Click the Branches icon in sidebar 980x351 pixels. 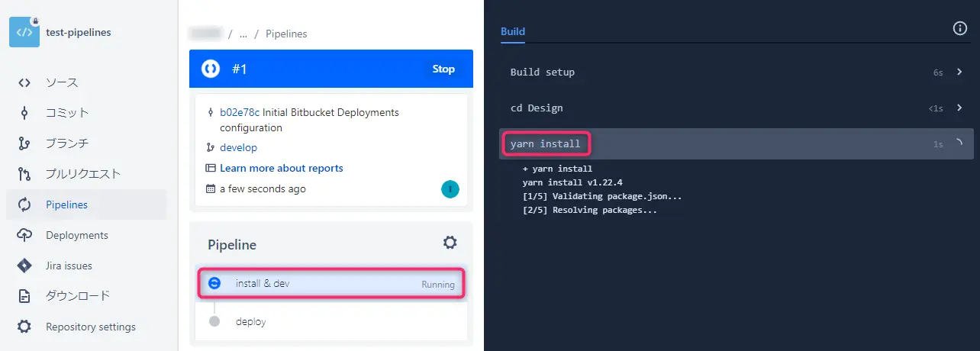click(x=24, y=143)
